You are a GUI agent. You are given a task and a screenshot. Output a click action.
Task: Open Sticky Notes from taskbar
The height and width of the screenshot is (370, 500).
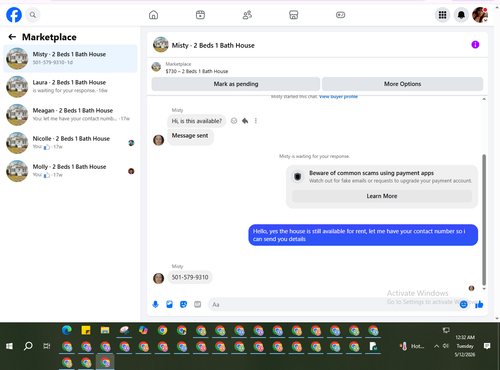[86, 330]
